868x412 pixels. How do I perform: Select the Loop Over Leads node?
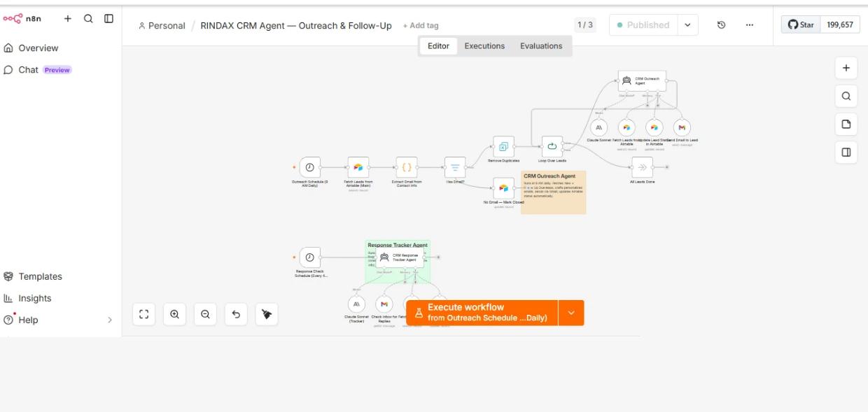coord(552,147)
